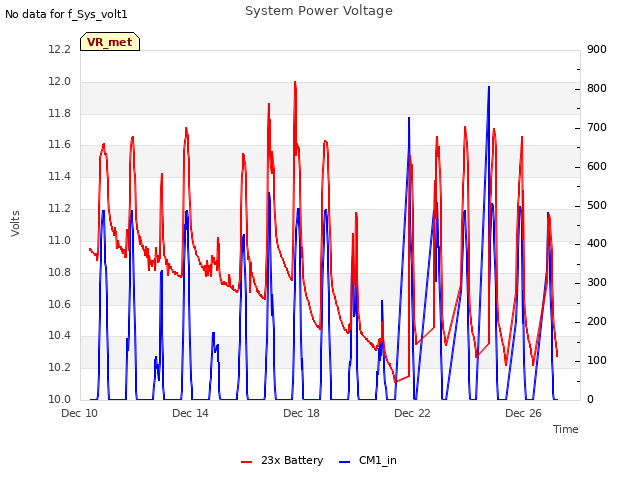The width and height of the screenshot is (640, 480).
Task: Click the 11.6 left axis value
Action: [60, 144]
